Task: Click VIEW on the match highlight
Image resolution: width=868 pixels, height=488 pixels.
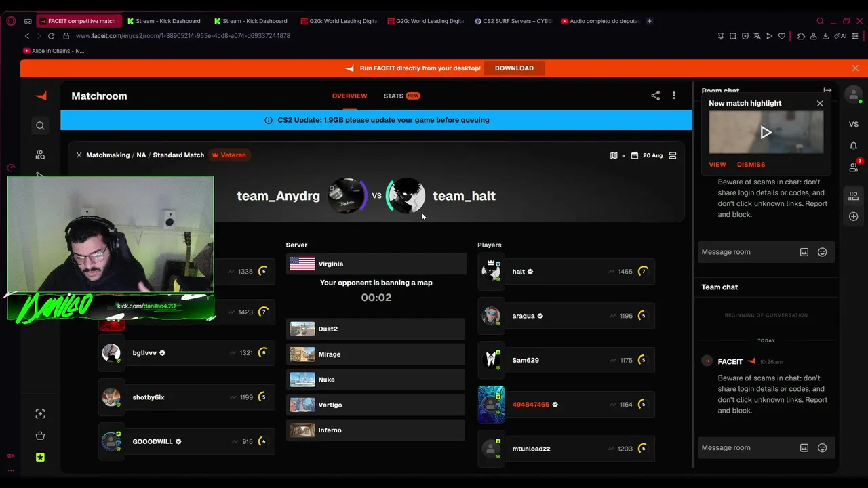Action: click(x=717, y=165)
